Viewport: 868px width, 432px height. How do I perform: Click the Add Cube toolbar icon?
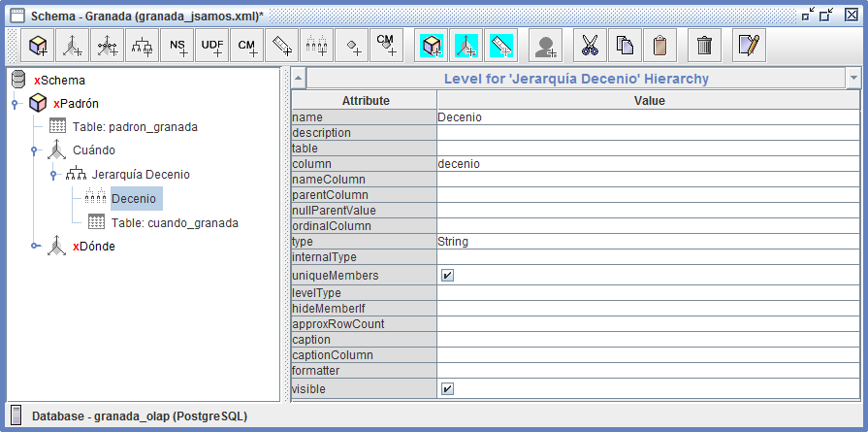point(38,46)
